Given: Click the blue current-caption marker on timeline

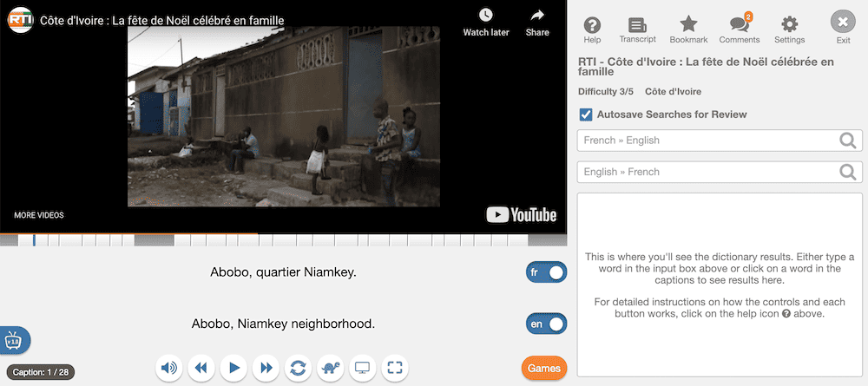Looking at the screenshot, I should [x=35, y=240].
